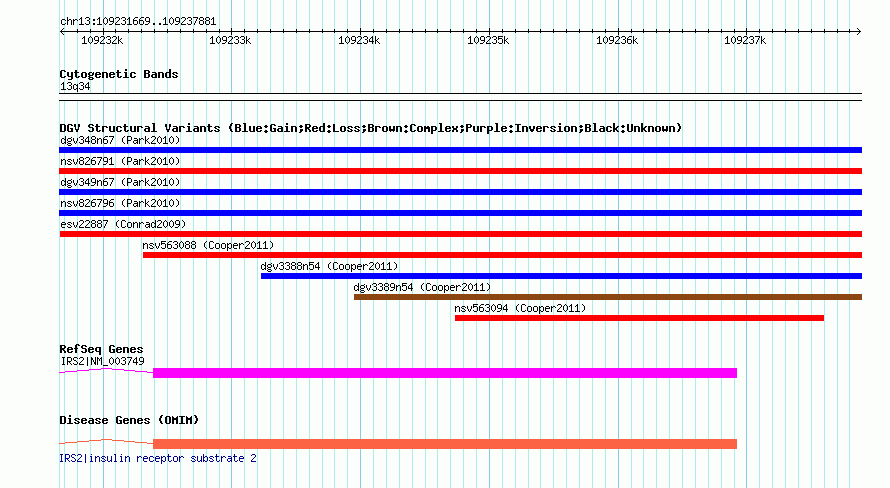Open the IRS2|insulin receptor substrate 2 link

click(158, 458)
